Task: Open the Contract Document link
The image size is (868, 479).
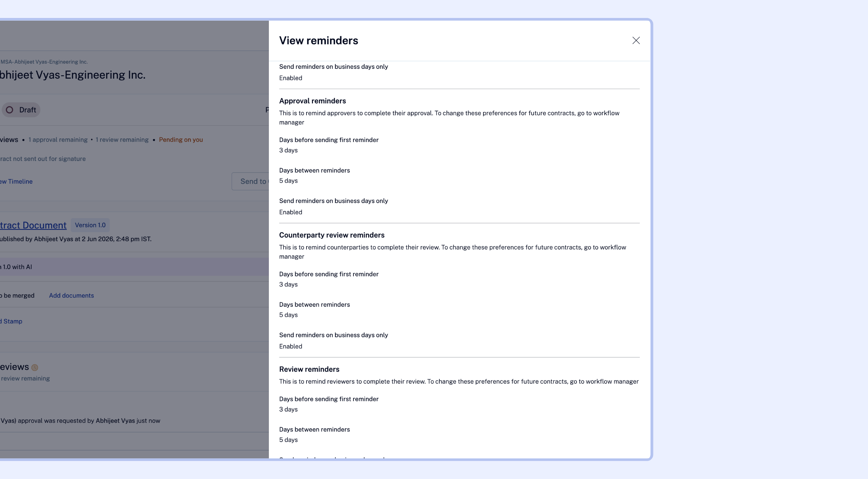Action: click(33, 225)
